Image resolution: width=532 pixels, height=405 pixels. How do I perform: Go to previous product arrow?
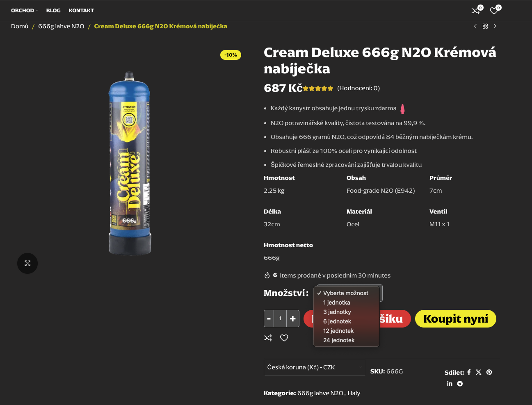pyautogui.click(x=475, y=26)
